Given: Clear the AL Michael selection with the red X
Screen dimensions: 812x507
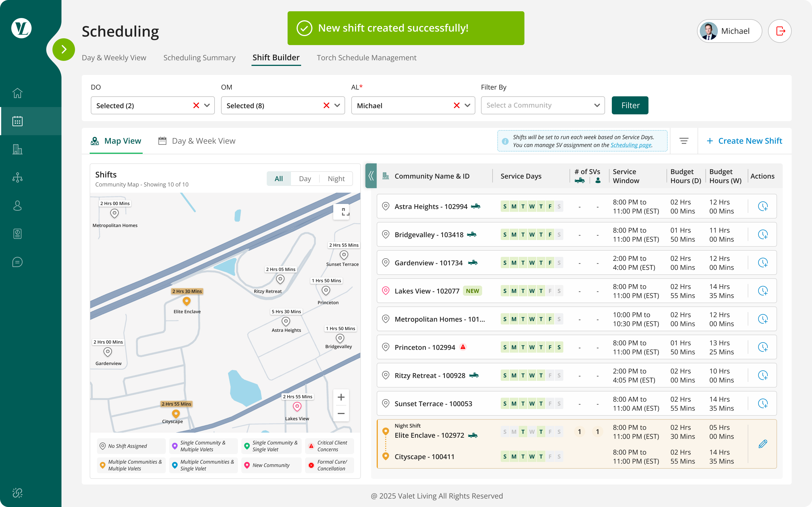Looking at the screenshot, I should [x=456, y=105].
